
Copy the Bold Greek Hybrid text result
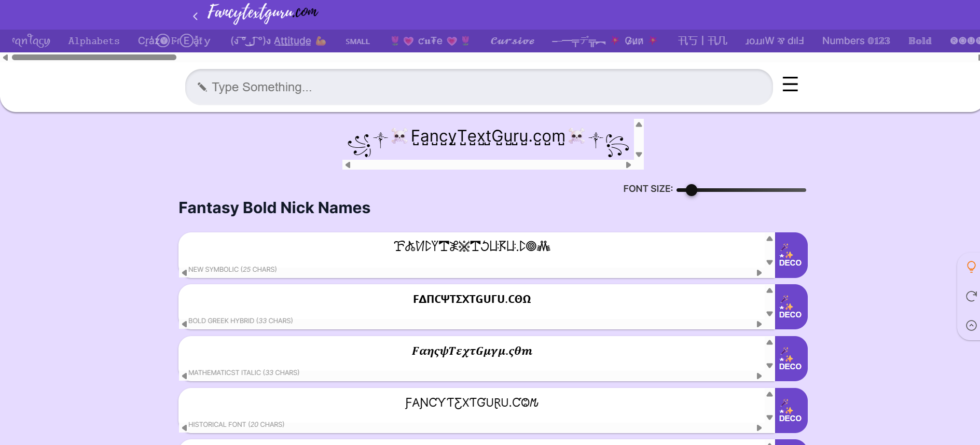(x=472, y=299)
